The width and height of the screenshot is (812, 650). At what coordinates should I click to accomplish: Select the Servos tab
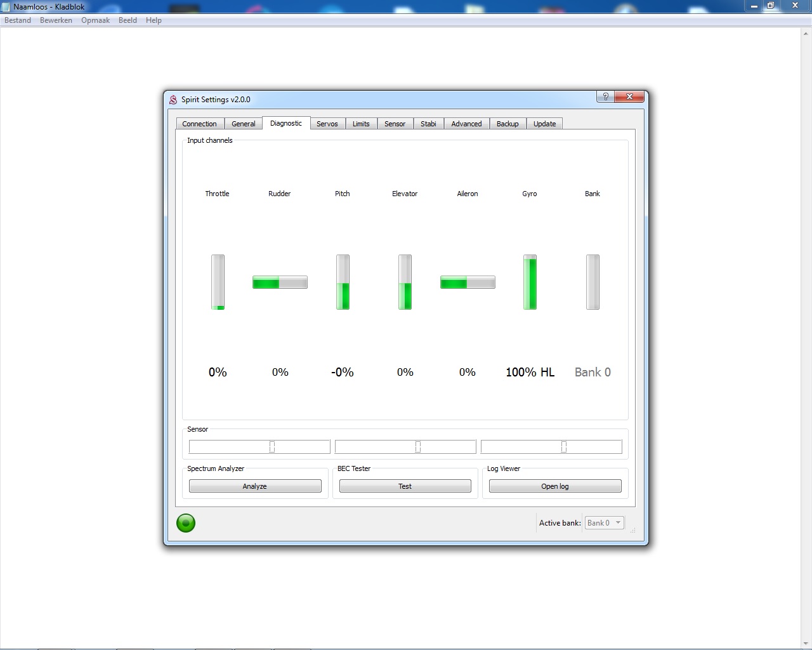(327, 124)
